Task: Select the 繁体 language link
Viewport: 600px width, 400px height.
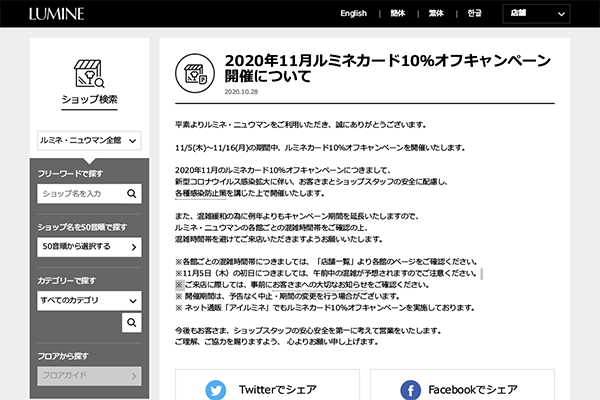Action: click(436, 13)
